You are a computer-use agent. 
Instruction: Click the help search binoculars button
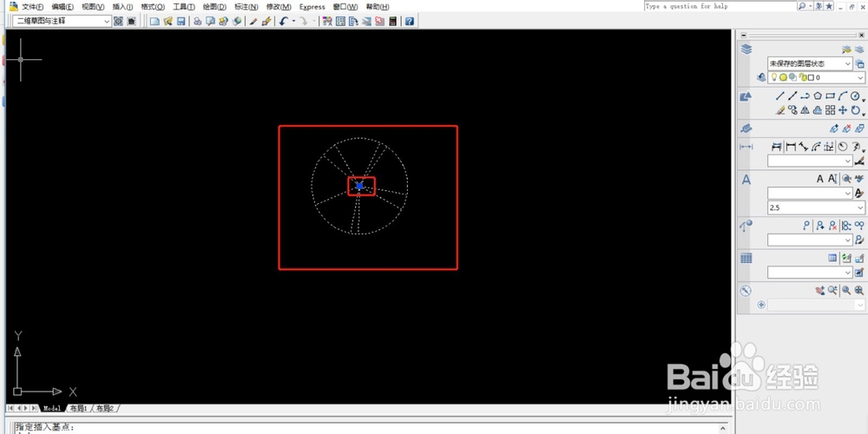pos(802,6)
